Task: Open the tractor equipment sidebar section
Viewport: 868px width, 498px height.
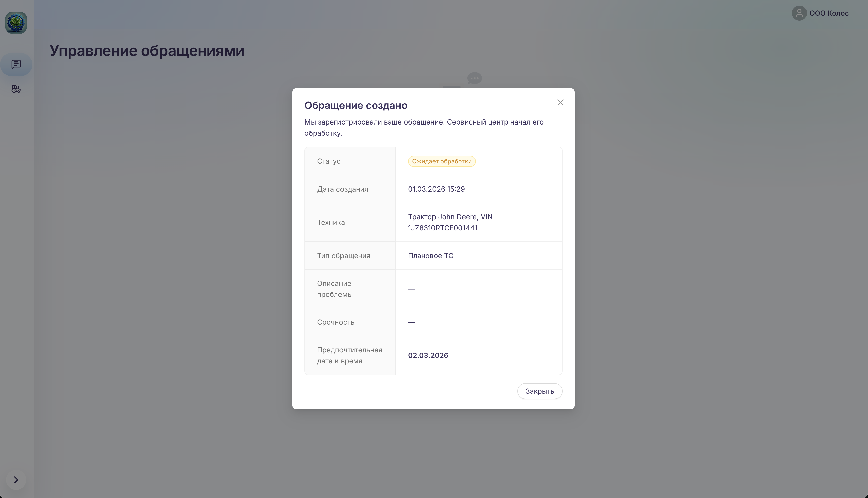Action: point(16,89)
